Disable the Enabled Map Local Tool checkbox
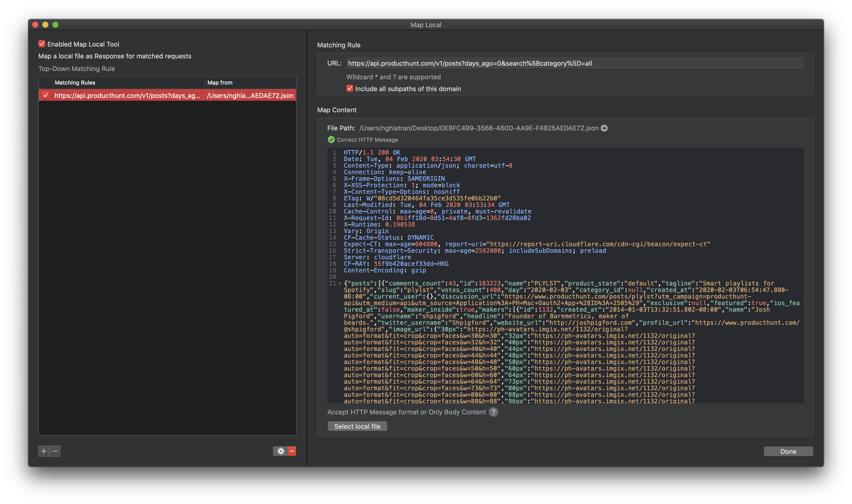Viewport: 852px width, 504px height. (42, 44)
